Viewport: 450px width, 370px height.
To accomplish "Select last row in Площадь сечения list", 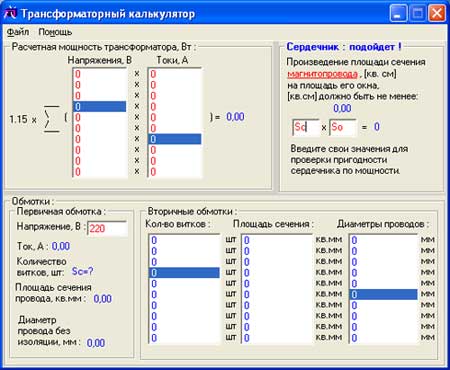I will click(277, 338).
